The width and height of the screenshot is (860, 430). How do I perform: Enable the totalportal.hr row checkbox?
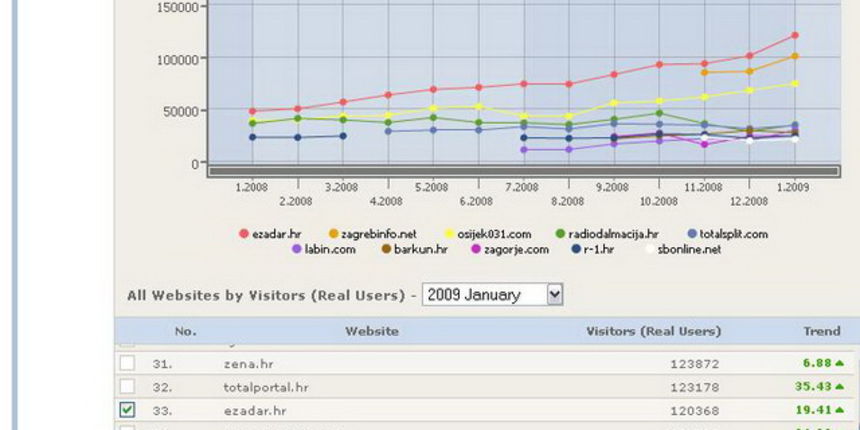coord(127,386)
